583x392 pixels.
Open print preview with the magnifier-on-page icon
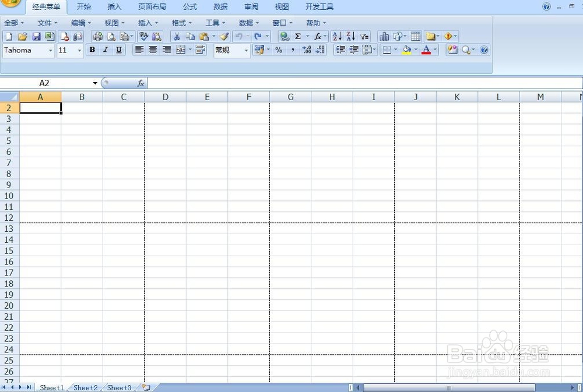111,37
